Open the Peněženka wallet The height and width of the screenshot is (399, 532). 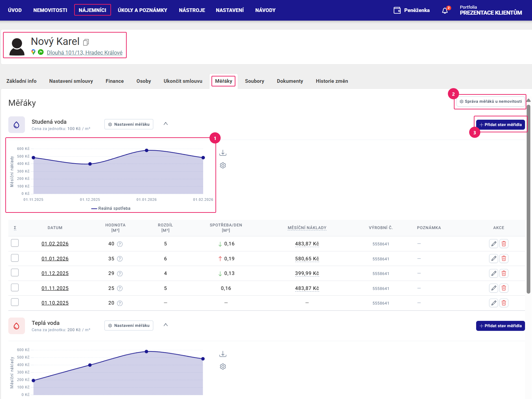412,10
